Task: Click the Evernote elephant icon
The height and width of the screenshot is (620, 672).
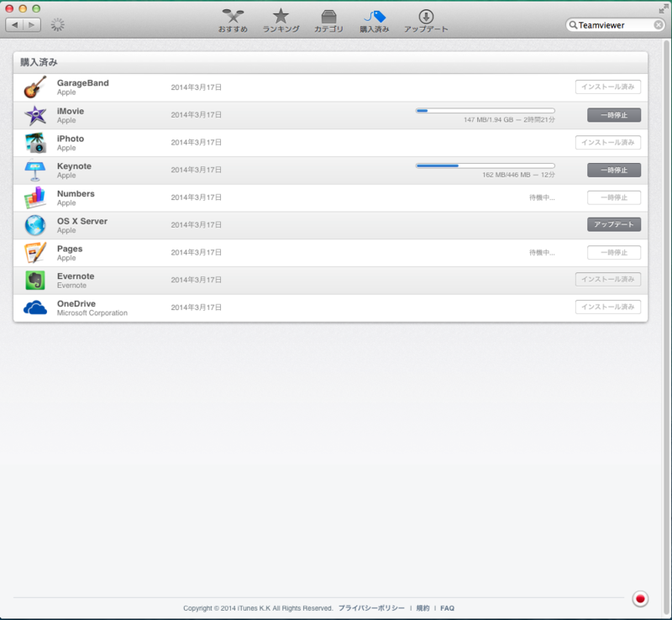Action: [35, 280]
